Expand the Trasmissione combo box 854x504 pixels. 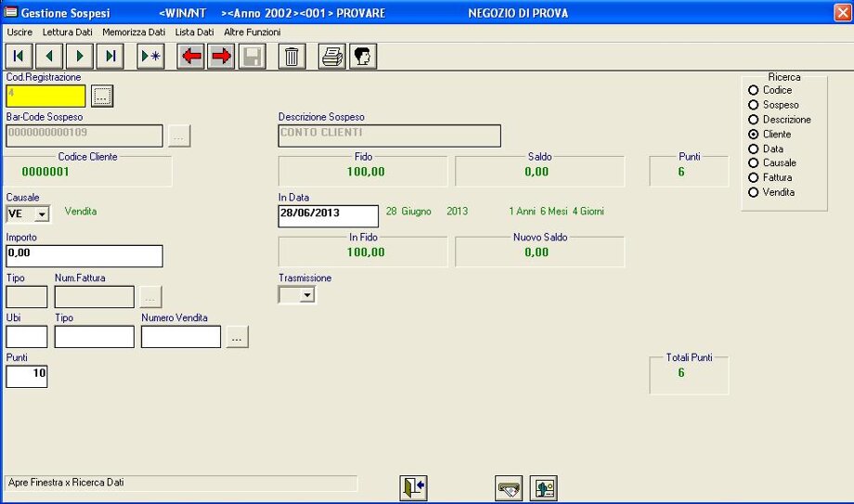tap(306, 295)
